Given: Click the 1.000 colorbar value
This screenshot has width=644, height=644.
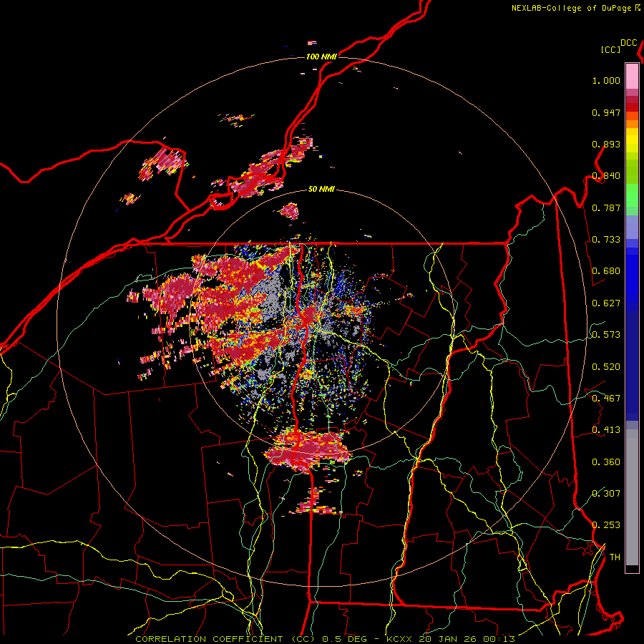Looking at the screenshot, I should pyautogui.click(x=606, y=81).
